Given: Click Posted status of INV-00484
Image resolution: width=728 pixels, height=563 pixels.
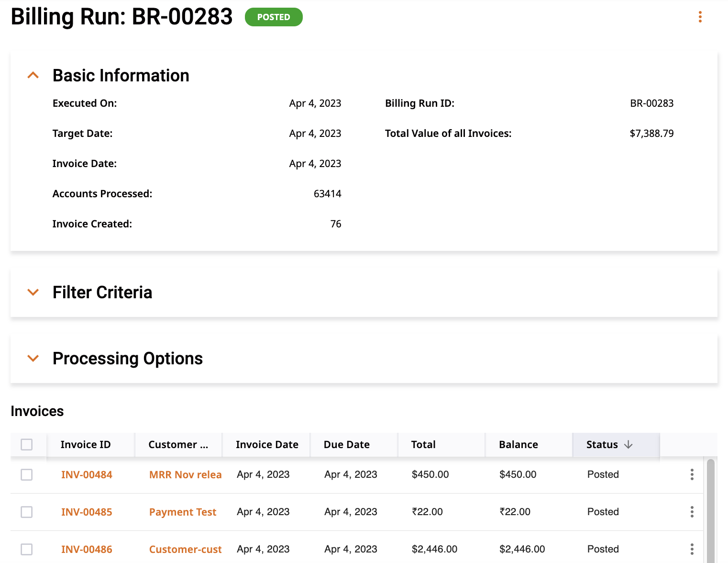Looking at the screenshot, I should 603,474.
